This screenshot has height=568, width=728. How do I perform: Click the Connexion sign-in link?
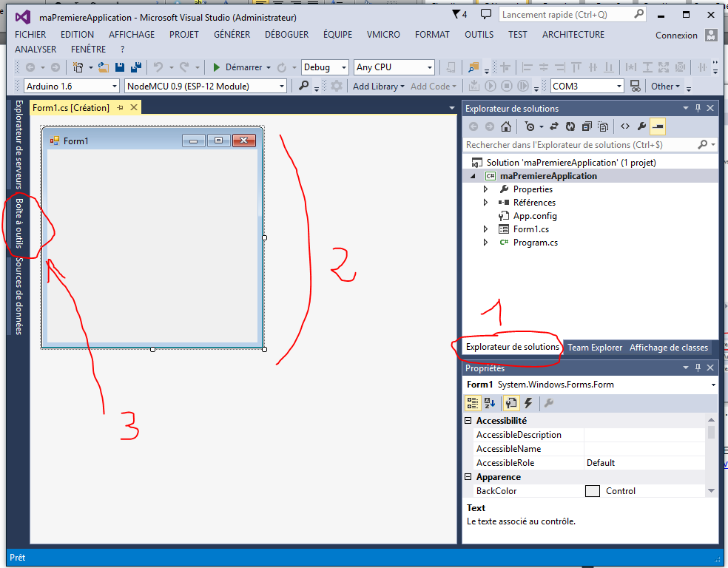coord(676,35)
